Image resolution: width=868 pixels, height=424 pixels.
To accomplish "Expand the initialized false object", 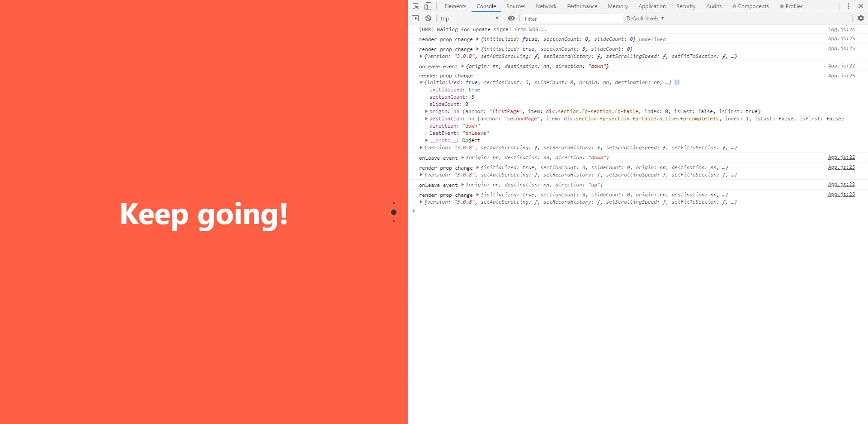I will click(x=477, y=39).
